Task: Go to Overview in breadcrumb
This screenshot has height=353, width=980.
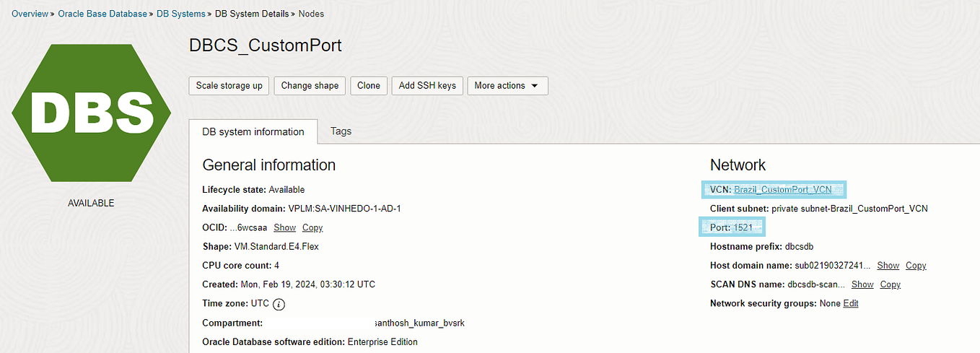Action: (30, 14)
